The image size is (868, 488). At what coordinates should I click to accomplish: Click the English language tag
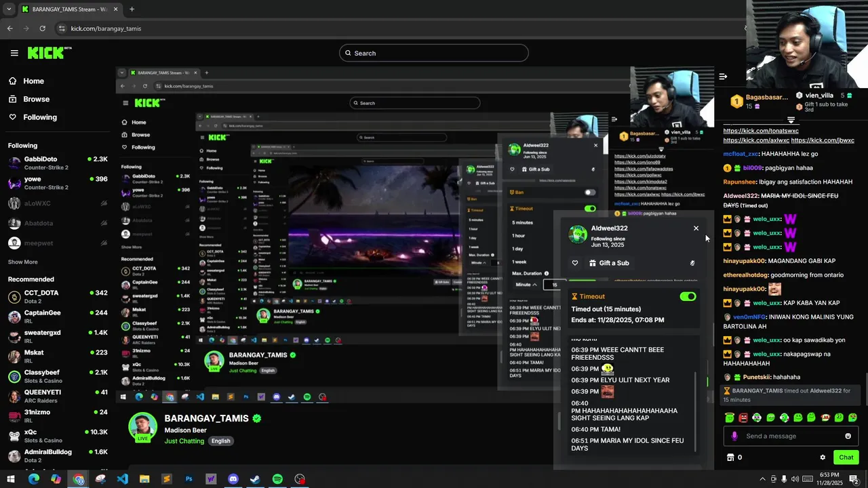click(x=220, y=441)
